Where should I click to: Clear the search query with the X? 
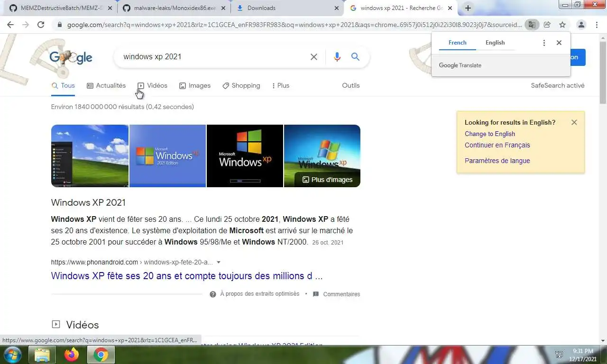(x=314, y=57)
